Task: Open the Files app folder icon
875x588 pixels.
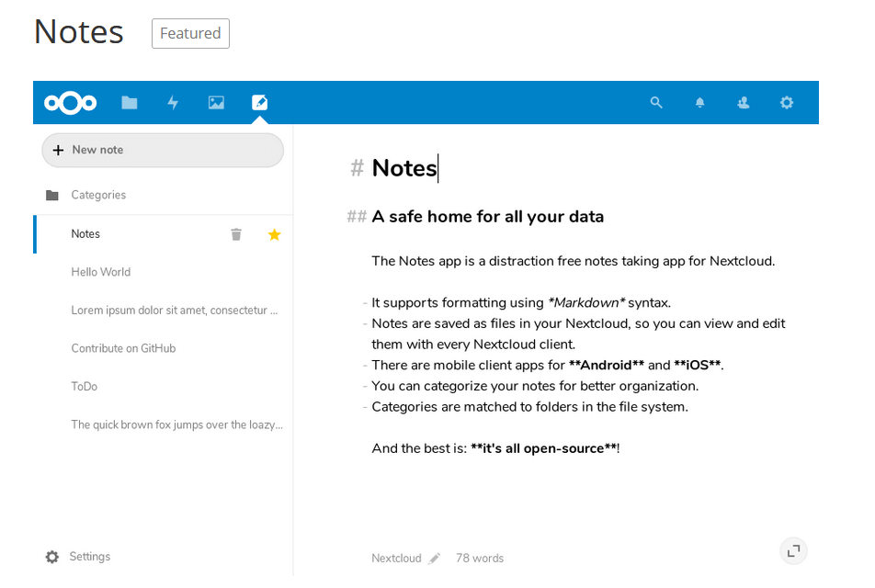Action: [129, 103]
